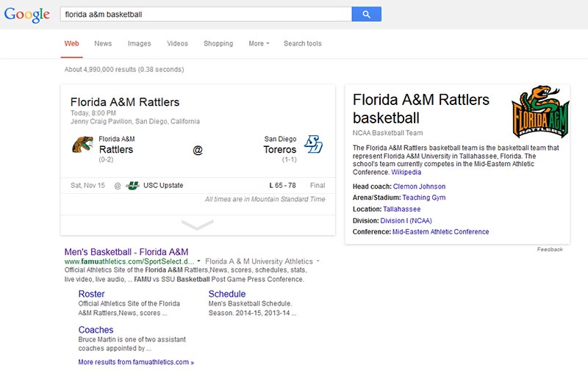This screenshot has height=376, width=588.
Task: Expand the Florida A & M University Athletics arrow
Action: point(318,261)
